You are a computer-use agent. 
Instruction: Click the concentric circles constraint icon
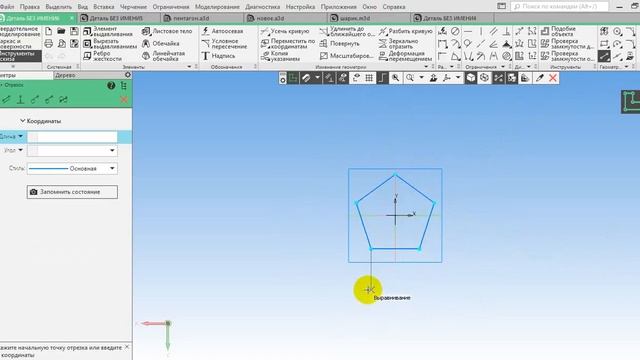[506, 56]
